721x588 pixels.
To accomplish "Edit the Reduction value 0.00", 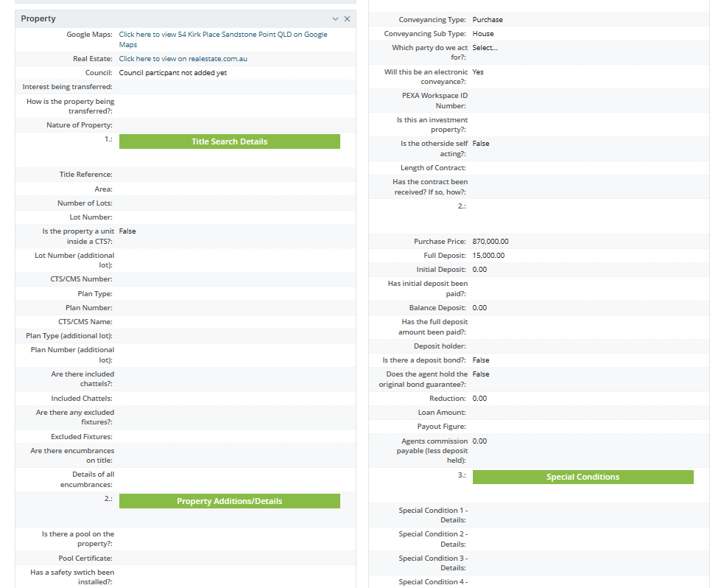I will click(x=479, y=399).
